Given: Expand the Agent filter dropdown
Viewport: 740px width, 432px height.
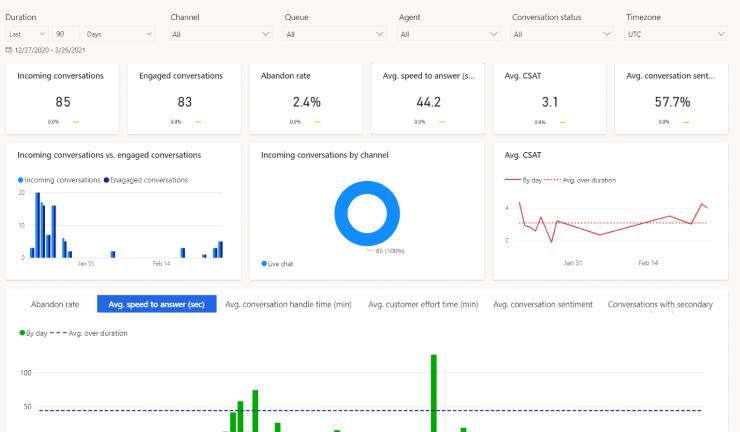Looking at the screenshot, I should click(x=449, y=34).
